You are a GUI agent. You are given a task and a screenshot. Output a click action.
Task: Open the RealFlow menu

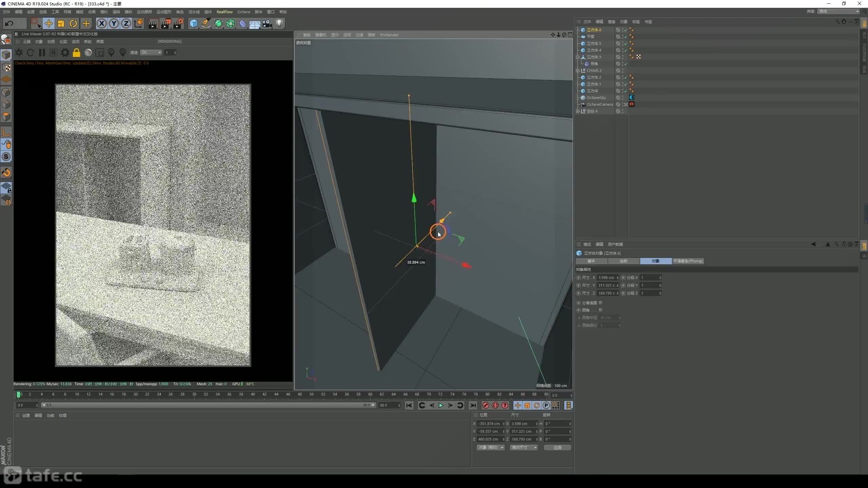coord(224,12)
